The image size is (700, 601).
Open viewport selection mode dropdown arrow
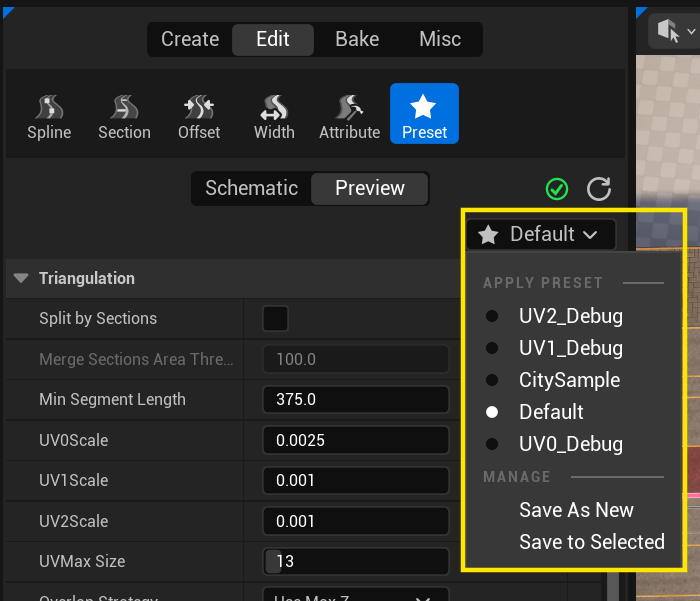point(691,31)
